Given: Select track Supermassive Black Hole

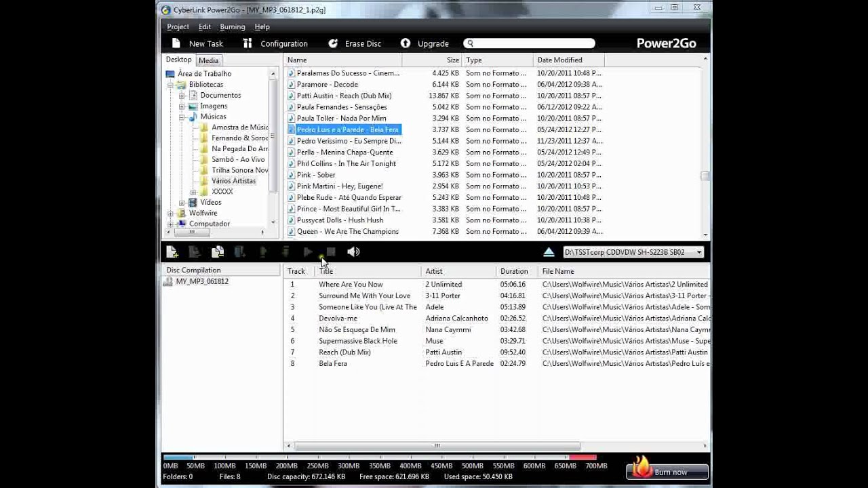Looking at the screenshot, I should [358, 341].
